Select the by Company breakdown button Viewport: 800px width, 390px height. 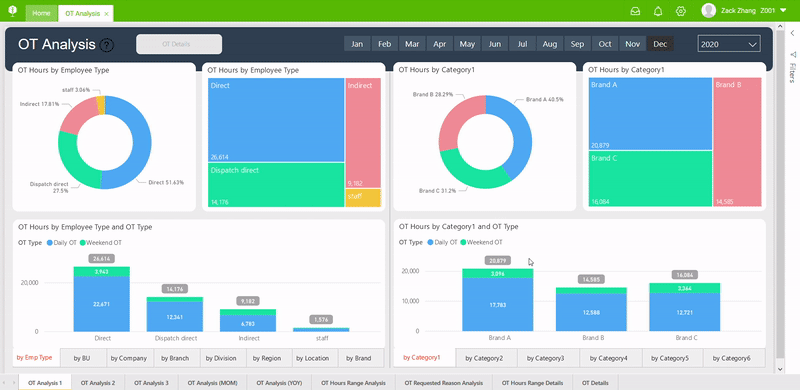130,358
